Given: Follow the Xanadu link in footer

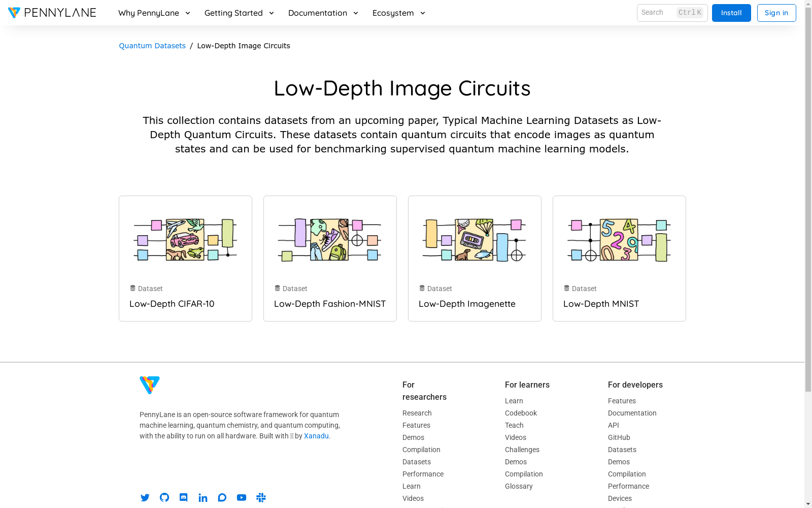Looking at the screenshot, I should click(316, 436).
